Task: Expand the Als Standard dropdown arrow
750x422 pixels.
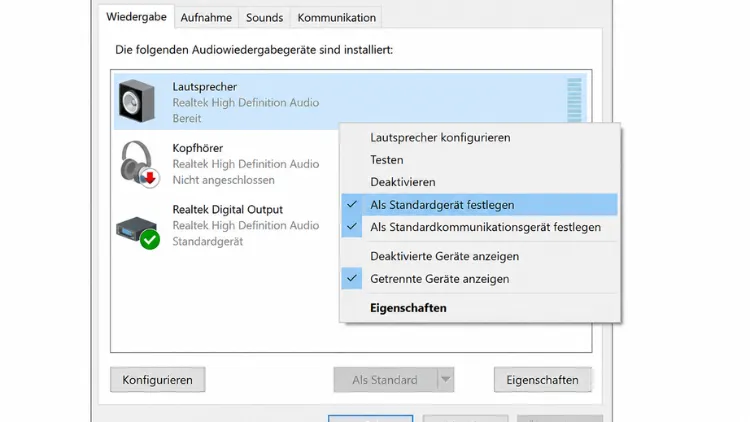Action: click(x=446, y=380)
